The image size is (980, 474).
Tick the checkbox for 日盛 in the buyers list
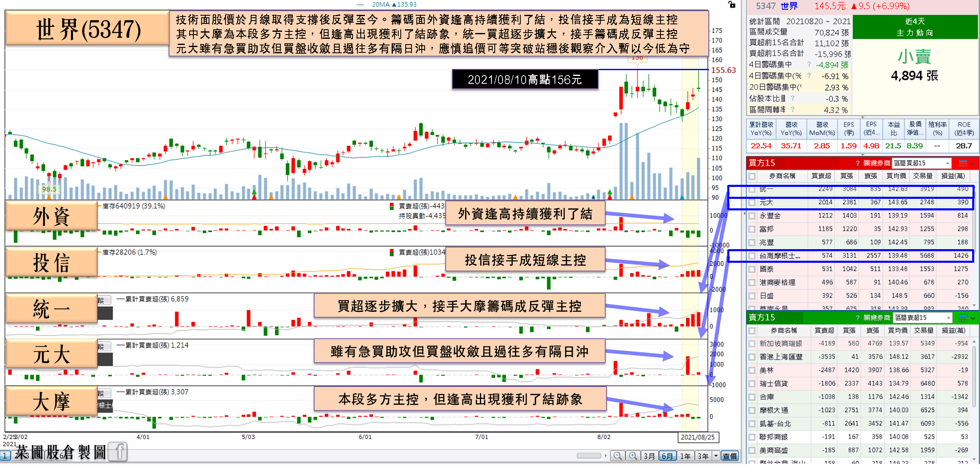(752, 296)
